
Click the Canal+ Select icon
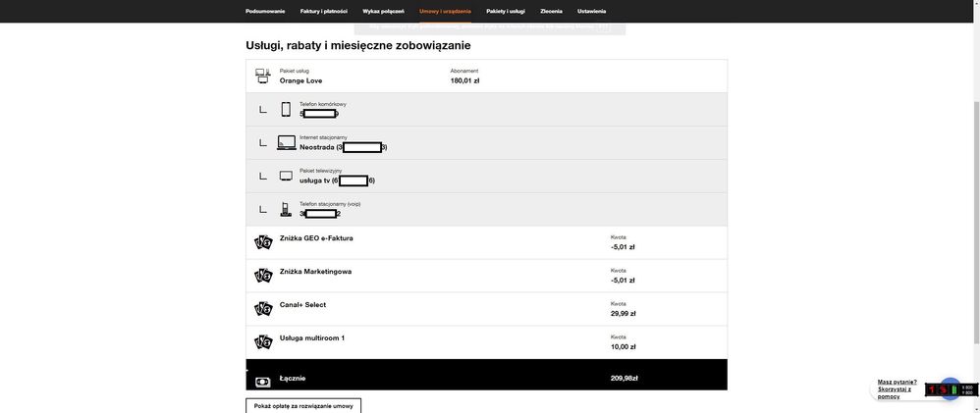(263, 309)
